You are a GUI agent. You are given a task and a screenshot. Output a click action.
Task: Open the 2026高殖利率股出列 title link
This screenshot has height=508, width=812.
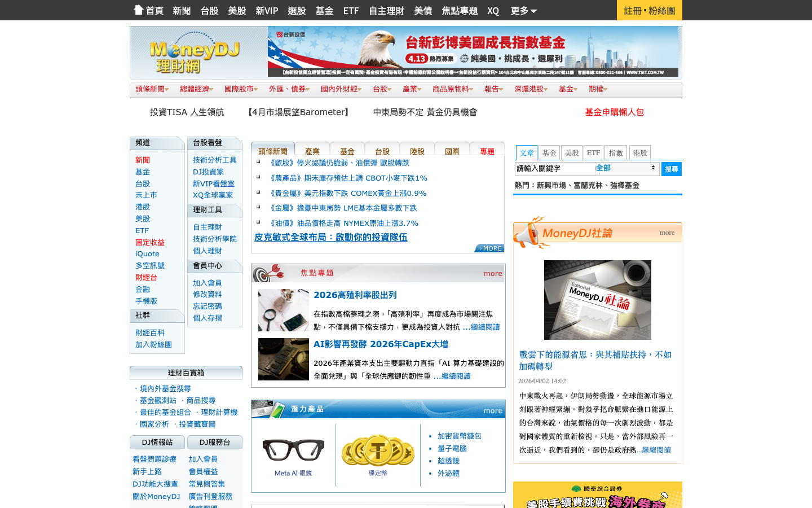(355, 295)
